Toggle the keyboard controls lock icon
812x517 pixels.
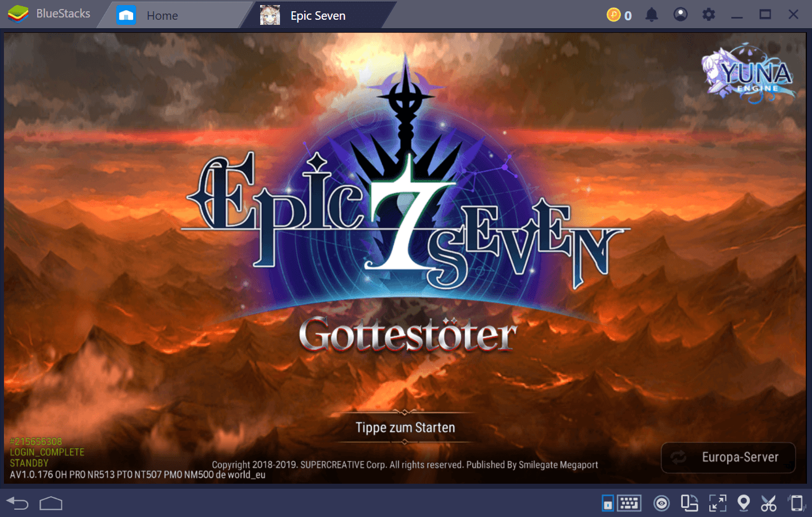pyautogui.click(x=608, y=503)
